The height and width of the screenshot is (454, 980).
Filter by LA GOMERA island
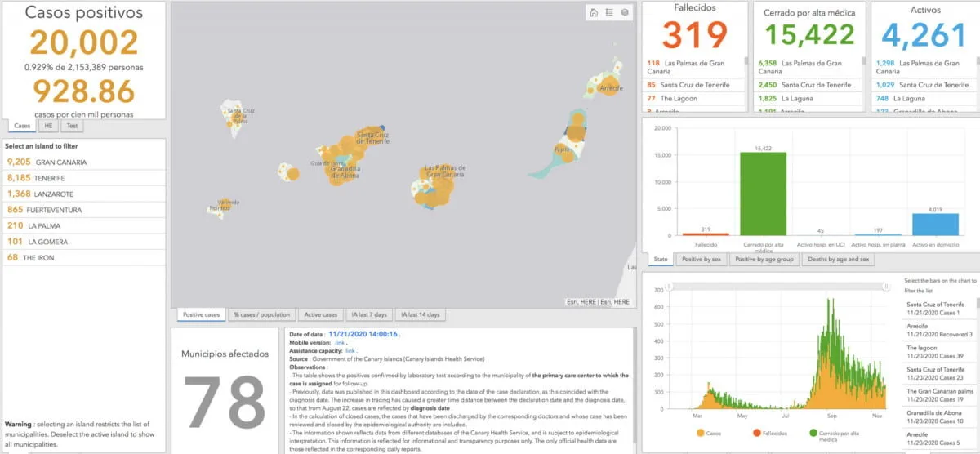click(85, 242)
